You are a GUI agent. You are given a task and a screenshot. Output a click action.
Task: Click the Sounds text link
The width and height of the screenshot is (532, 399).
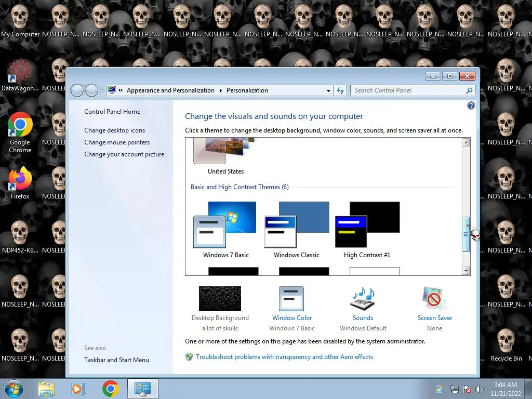pyautogui.click(x=363, y=318)
